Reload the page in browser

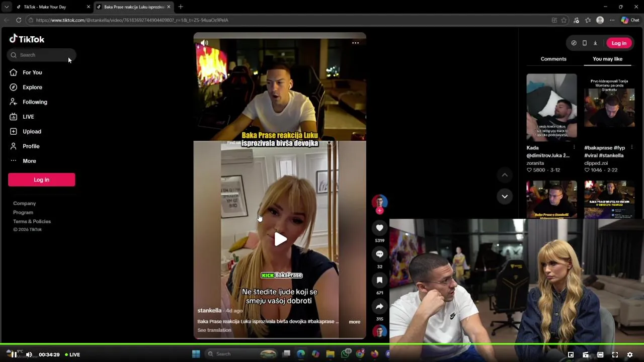point(19,20)
